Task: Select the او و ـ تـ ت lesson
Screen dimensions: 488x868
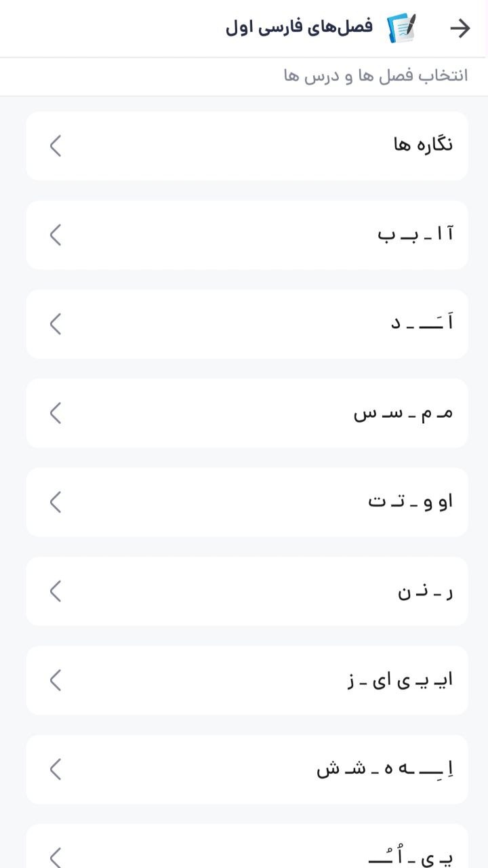Action: pyautogui.click(x=410, y=502)
